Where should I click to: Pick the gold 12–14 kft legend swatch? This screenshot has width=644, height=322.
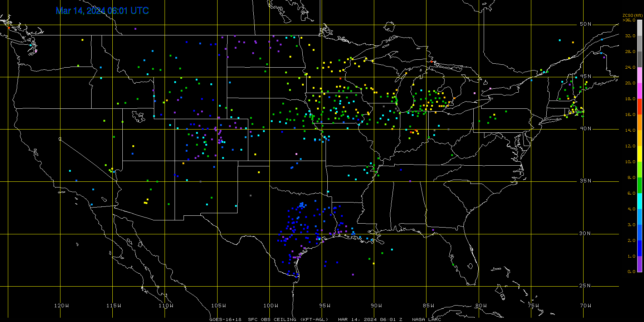pyautogui.click(x=640, y=138)
